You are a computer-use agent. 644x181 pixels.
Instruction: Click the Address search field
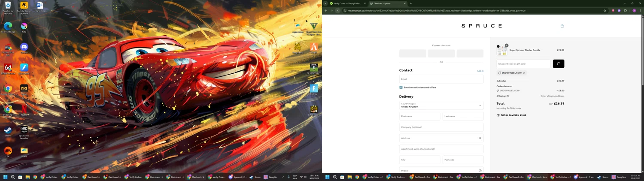coord(441,138)
